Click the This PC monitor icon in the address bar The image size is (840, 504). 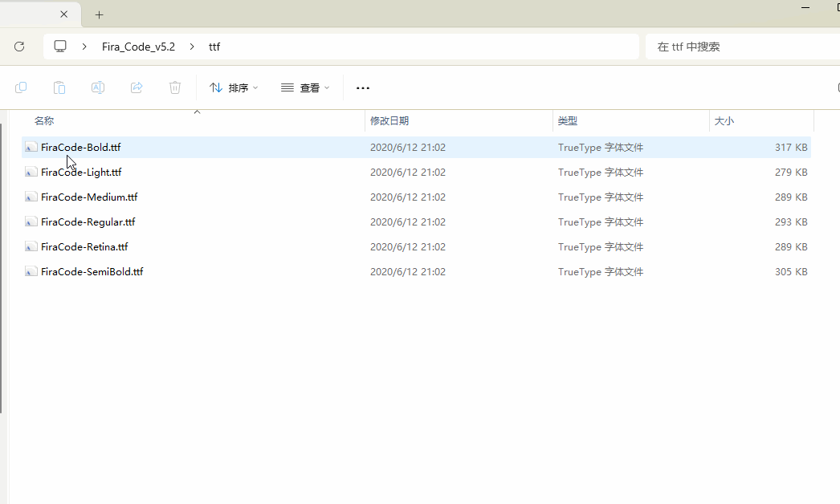coord(60,47)
